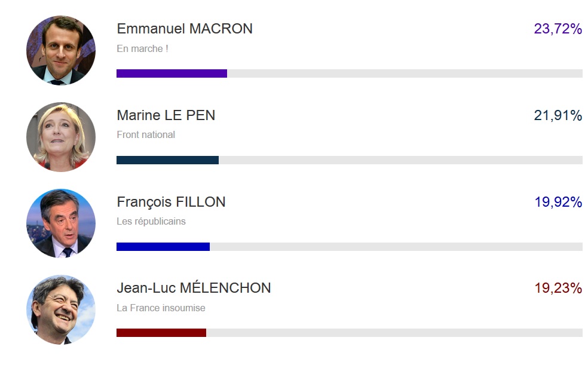Click the purple Macron result bar
Viewport: 588px width, 368px height.
[x=171, y=73]
